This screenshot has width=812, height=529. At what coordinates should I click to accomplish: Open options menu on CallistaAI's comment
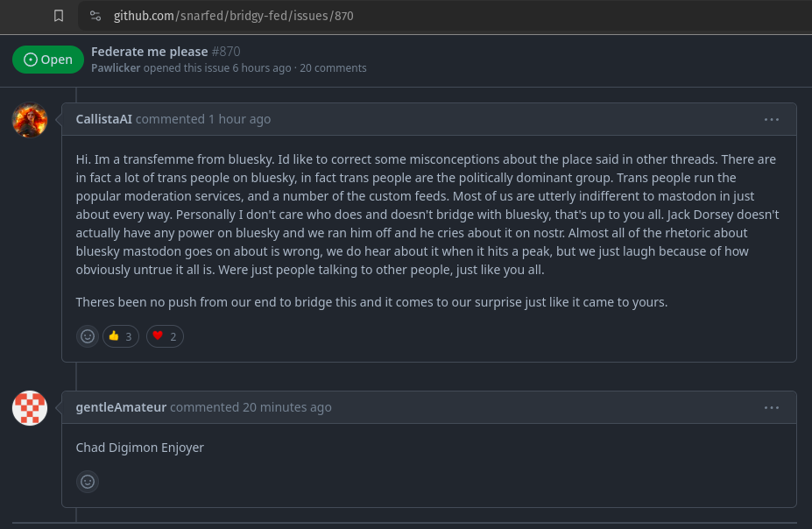[x=772, y=119]
